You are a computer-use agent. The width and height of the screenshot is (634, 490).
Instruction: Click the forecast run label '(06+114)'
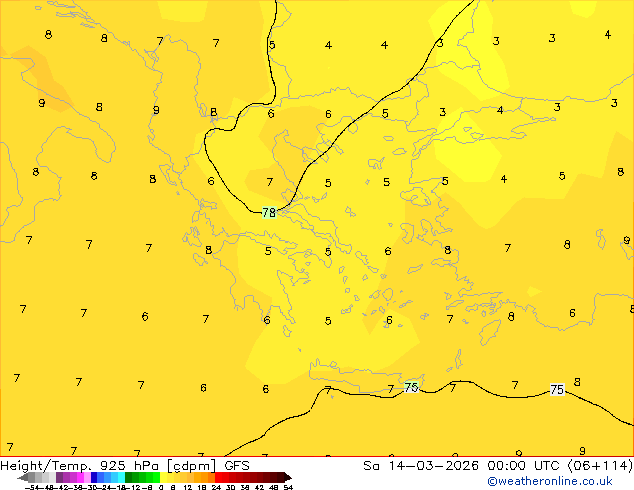pos(600,466)
